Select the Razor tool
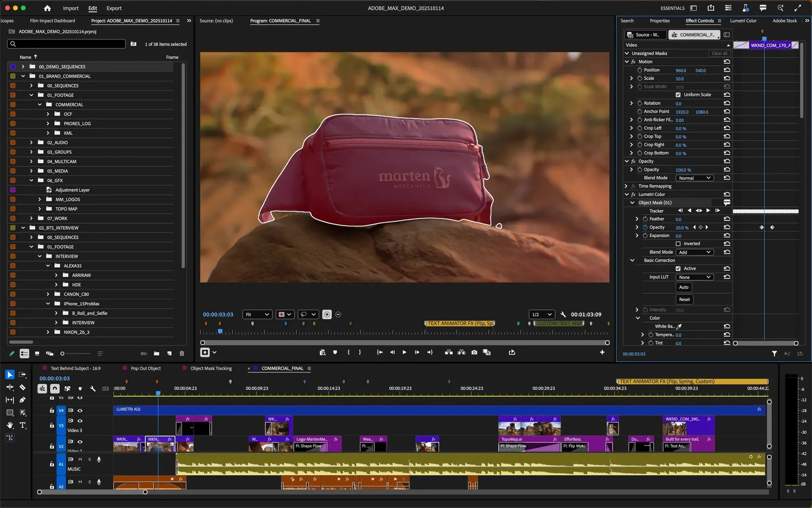The height and width of the screenshot is (508, 812). [x=23, y=387]
